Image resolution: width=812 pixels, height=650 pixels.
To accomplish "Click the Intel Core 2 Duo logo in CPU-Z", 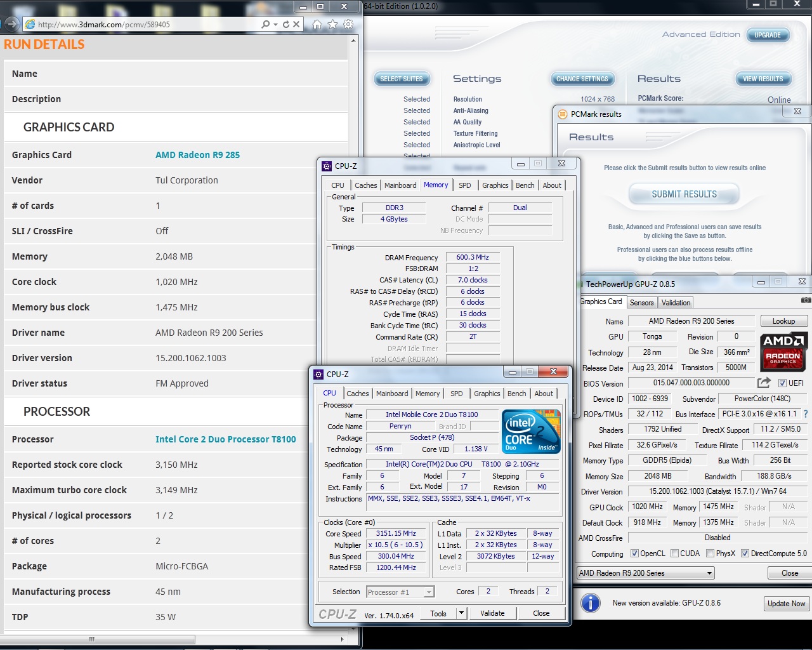I will (x=531, y=432).
